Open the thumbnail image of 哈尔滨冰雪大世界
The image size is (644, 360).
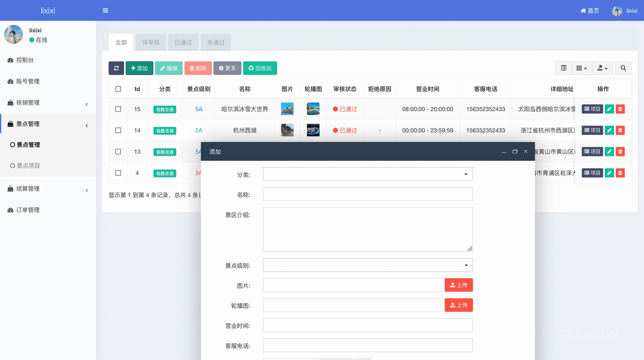tap(287, 109)
